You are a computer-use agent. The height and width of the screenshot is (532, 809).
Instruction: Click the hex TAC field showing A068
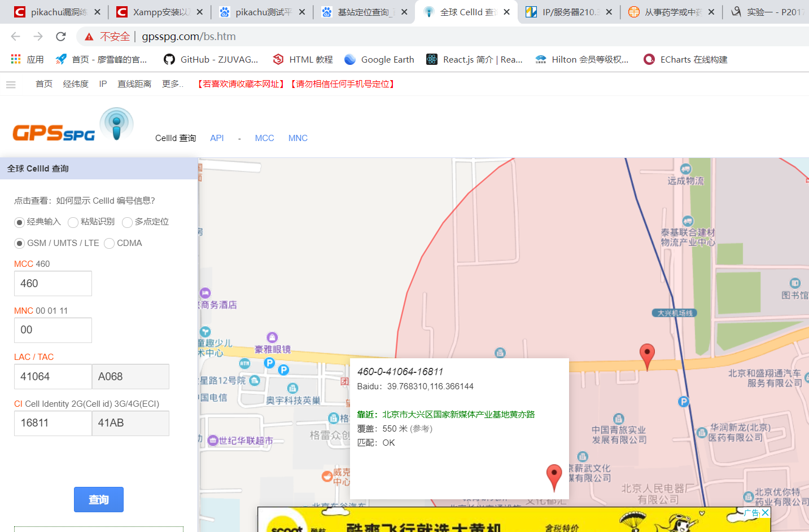[130, 376]
